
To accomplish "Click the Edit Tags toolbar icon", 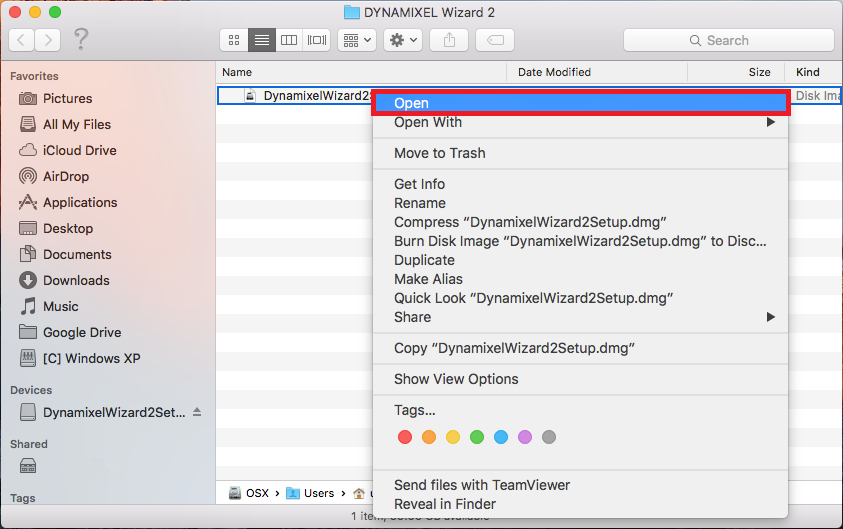I will click(x=495, y=40).
